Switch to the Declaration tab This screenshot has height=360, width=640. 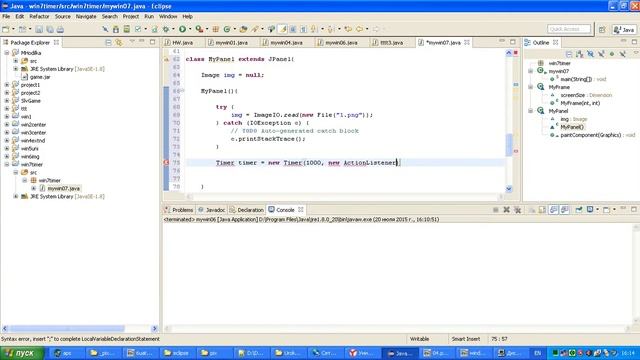247,210
